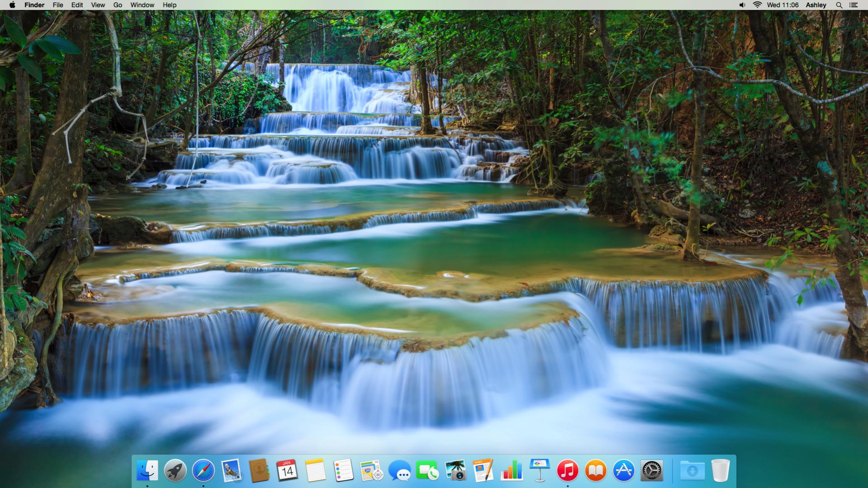Open the File menu
This screenshot has height=488, width=868.
coord(58,5)
